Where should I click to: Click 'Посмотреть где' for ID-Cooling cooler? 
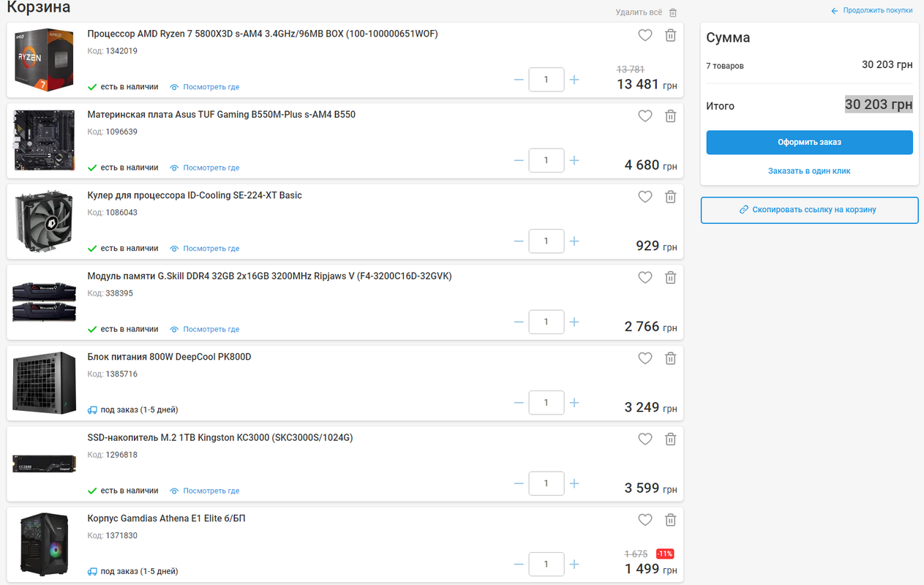[x=205, y=249]
